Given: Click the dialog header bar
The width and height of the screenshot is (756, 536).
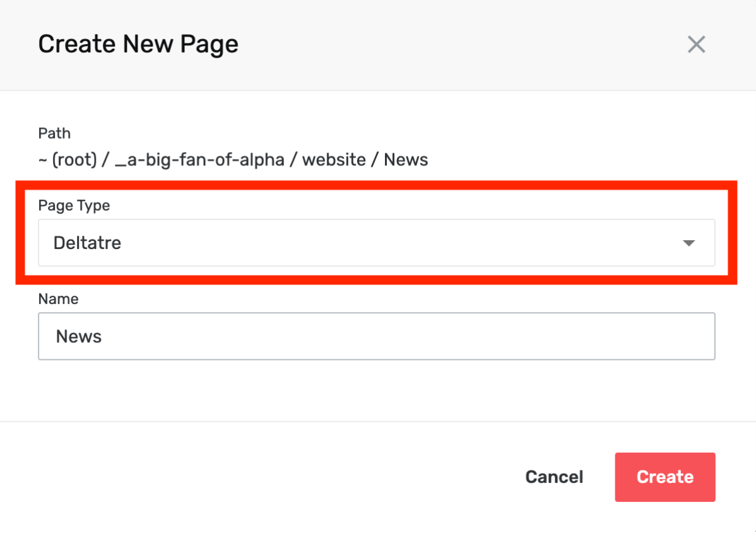Looking at the screenshot, I should pos(378,45).
